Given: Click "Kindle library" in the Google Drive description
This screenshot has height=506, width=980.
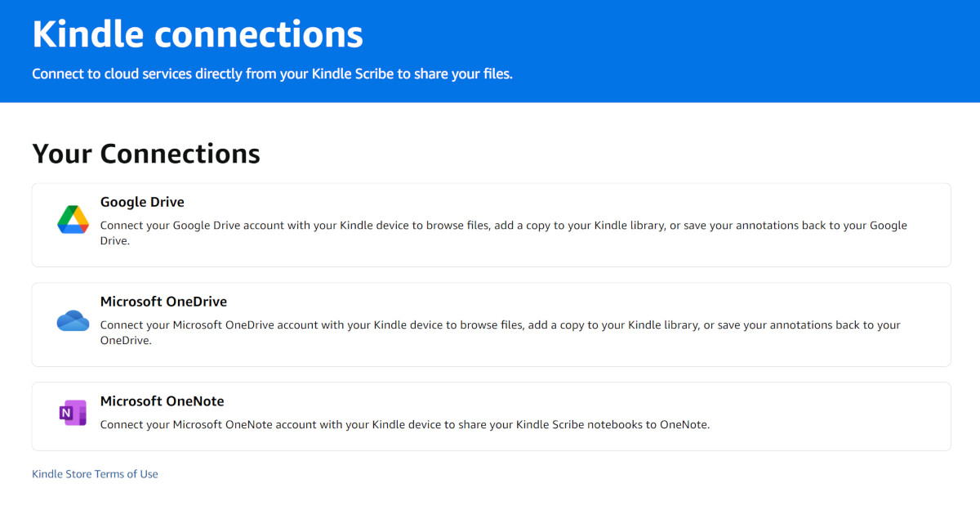Looking at the screenshot, I should pos(629,226).
